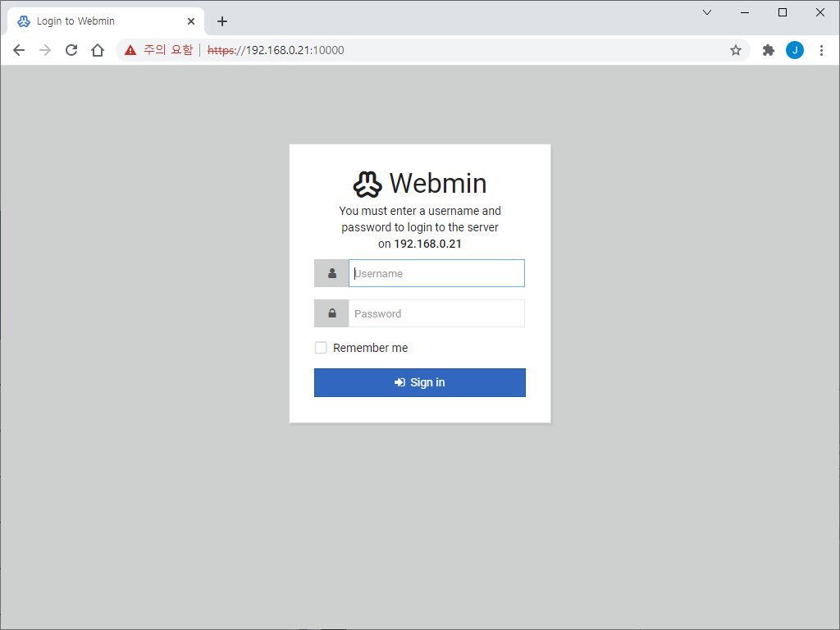Screen dimensions: 840x630
Task: Minimize the Chrome window
Action: (745, 12)
